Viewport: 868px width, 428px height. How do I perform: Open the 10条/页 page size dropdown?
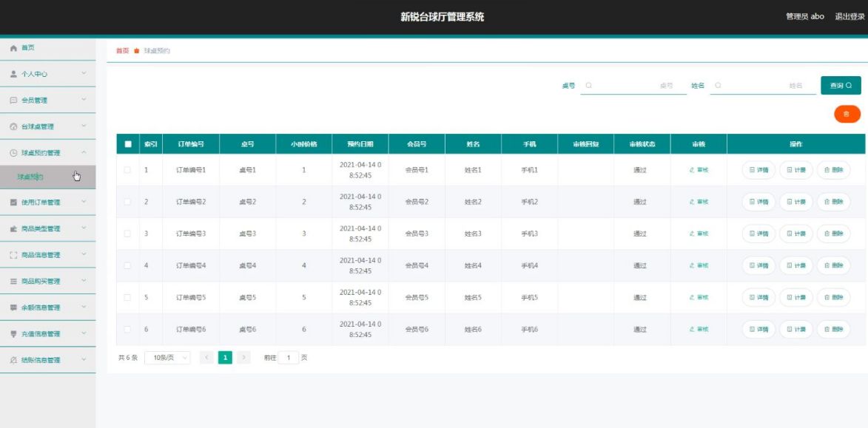click(x=167, y=358)
